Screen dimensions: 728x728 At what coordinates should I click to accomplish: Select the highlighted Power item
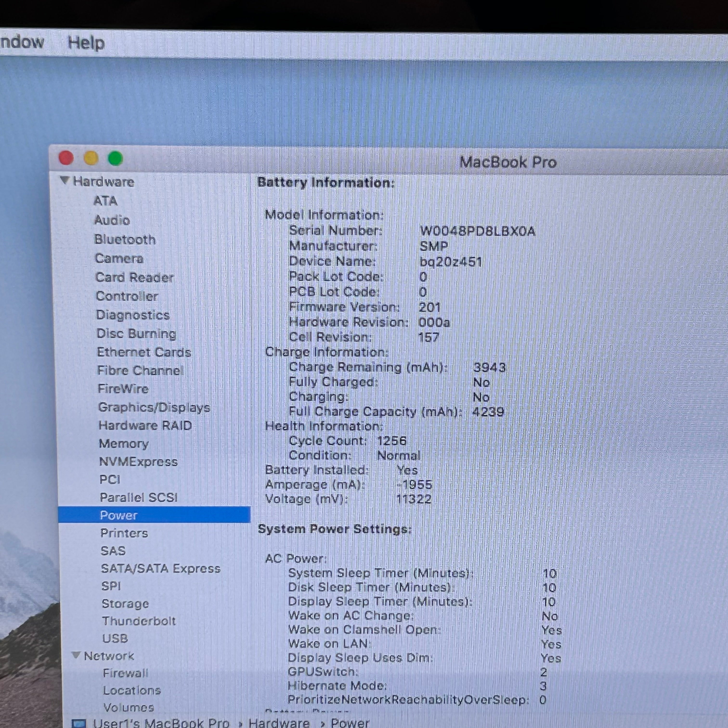pos(154,515)
